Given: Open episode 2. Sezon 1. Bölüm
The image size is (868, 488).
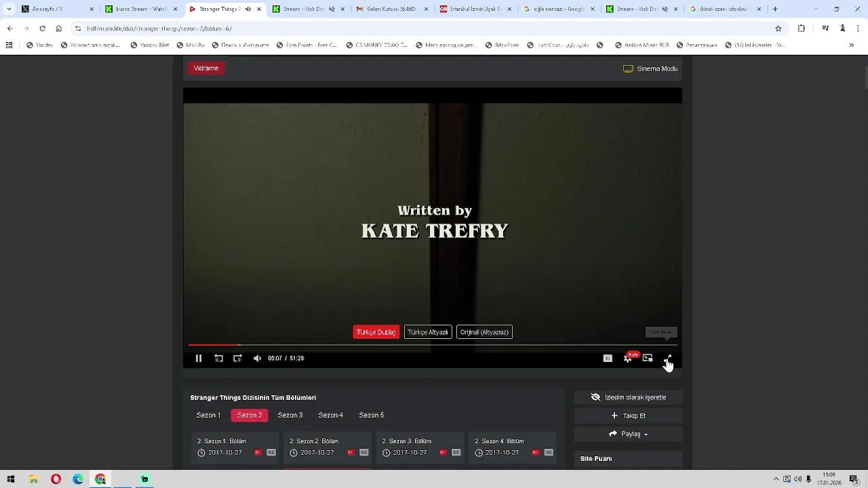Looking at the screenshot, I should point(235,447).
